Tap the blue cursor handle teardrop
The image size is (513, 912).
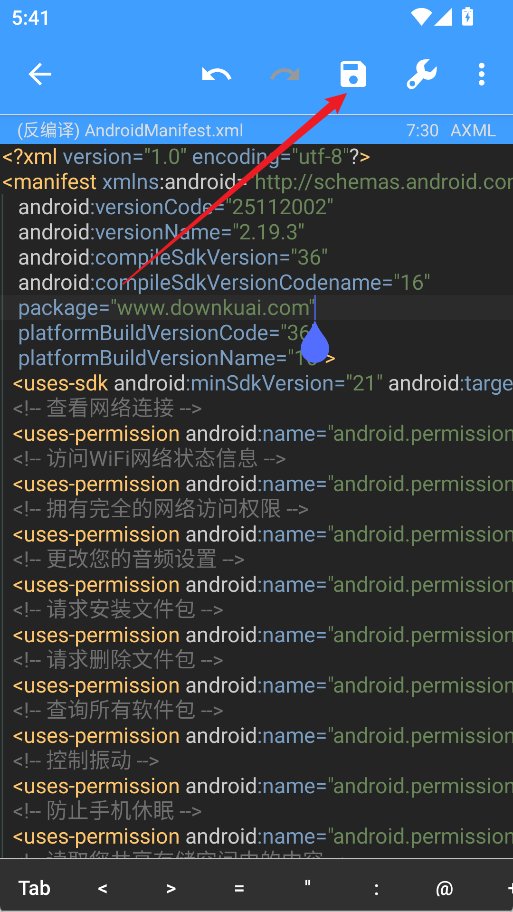(x=315, y=342)
